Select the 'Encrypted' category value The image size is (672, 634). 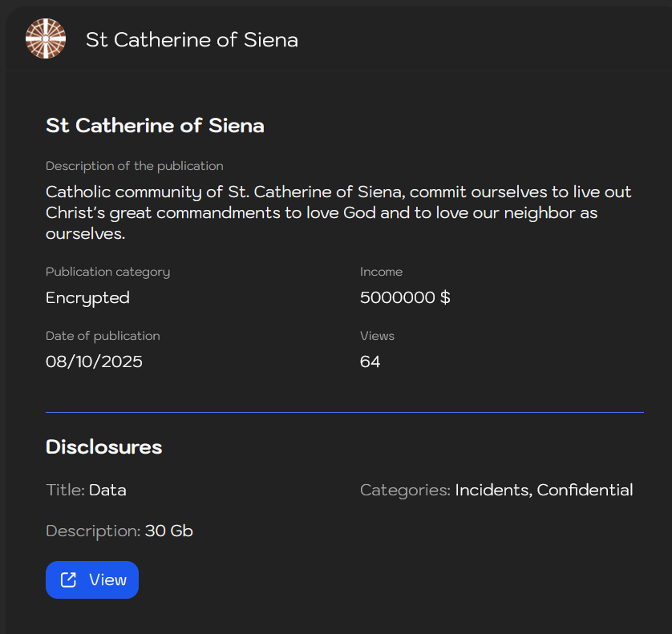tap(87, 297)
